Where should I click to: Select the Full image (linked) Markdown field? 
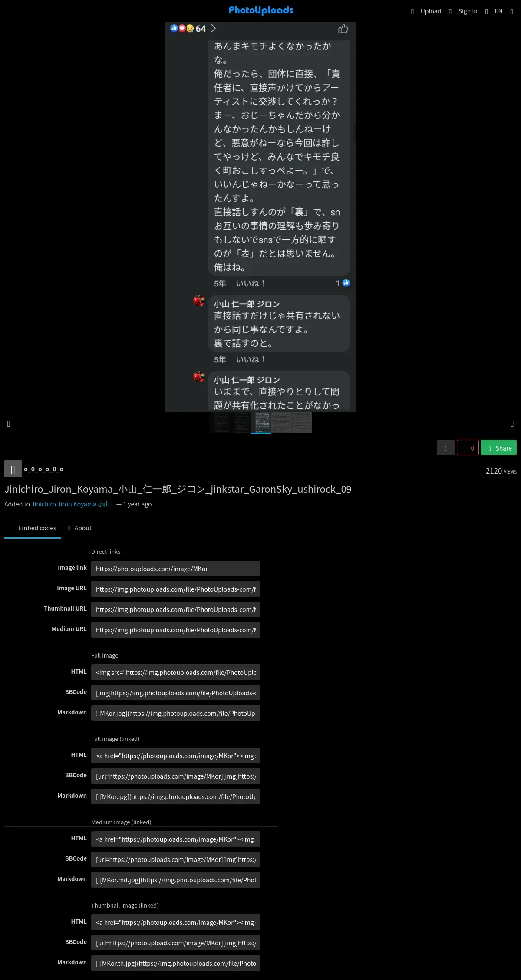176,796
